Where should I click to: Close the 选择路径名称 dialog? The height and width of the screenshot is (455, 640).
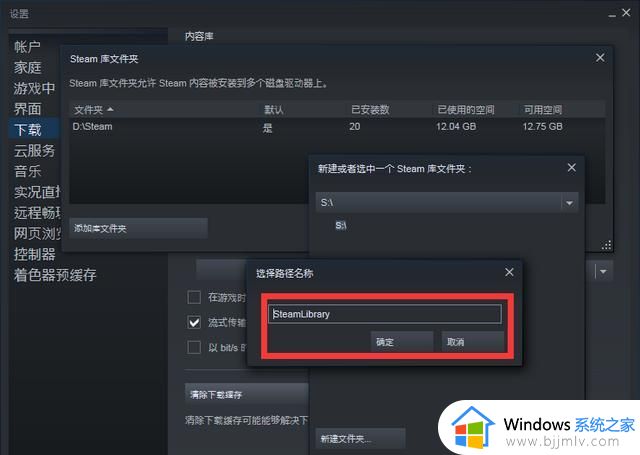[x=509, y=272]
